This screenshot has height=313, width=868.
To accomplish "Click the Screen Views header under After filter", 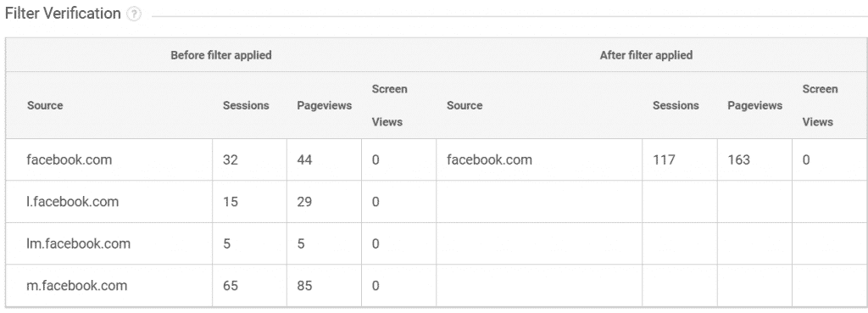I will coord(820,105).
